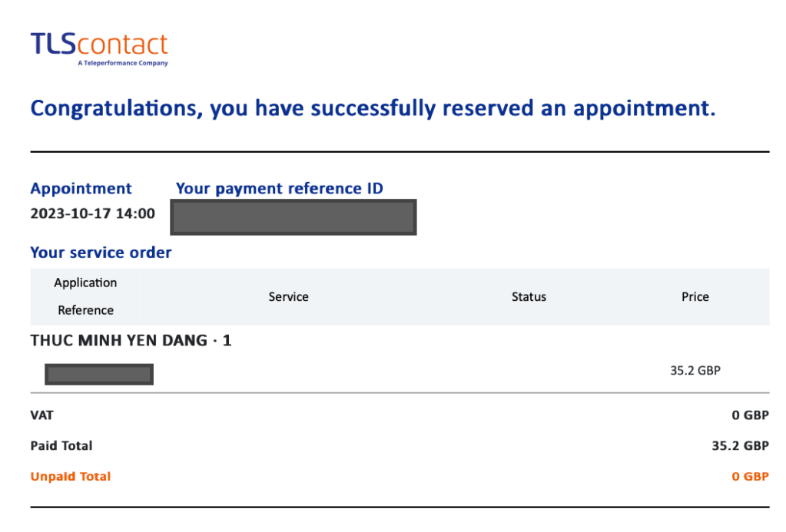Click the Paid Total label
Viewport: 786px width, 532px height.
(x=61, y=446)
